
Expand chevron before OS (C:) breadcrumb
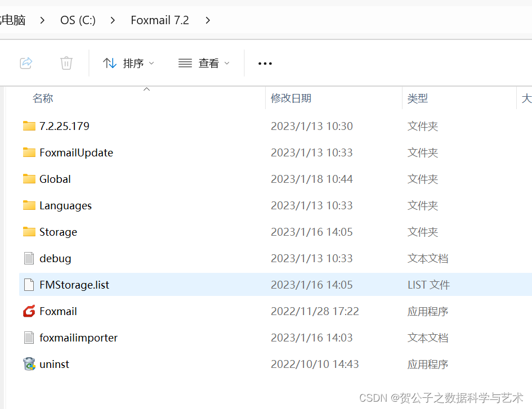42,21
